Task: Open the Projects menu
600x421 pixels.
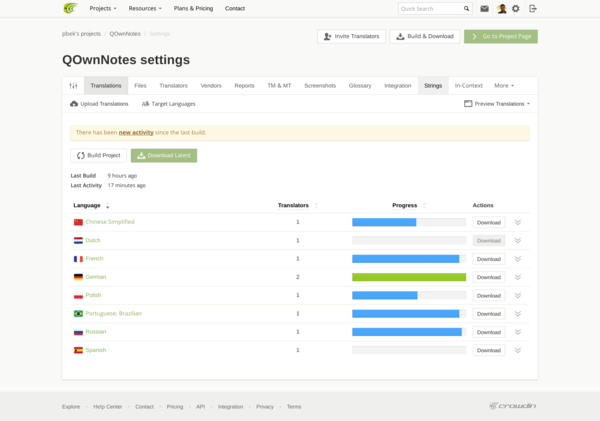Action: [103, 8]
